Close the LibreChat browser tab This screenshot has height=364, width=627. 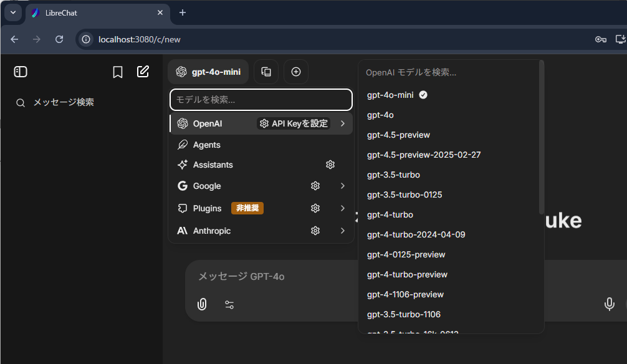tap(160, 13)
